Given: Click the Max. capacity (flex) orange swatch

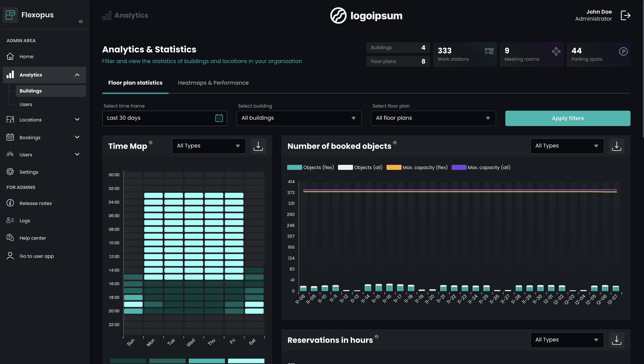Looking at the screenshot, I should (394, 167).
